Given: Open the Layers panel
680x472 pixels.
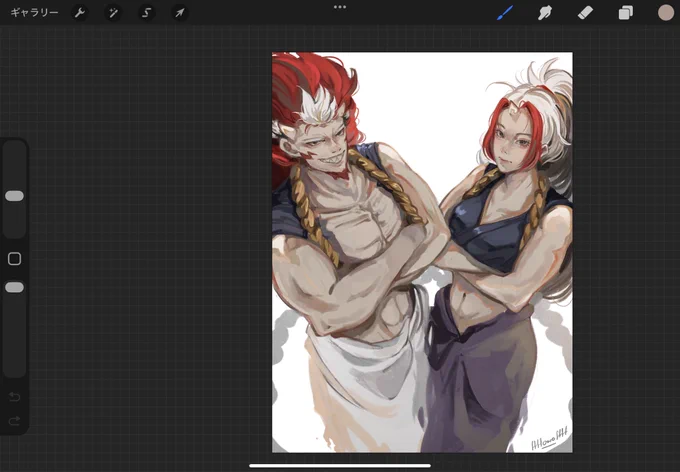Looking at the screenshot, I should (x=625, y=13).
